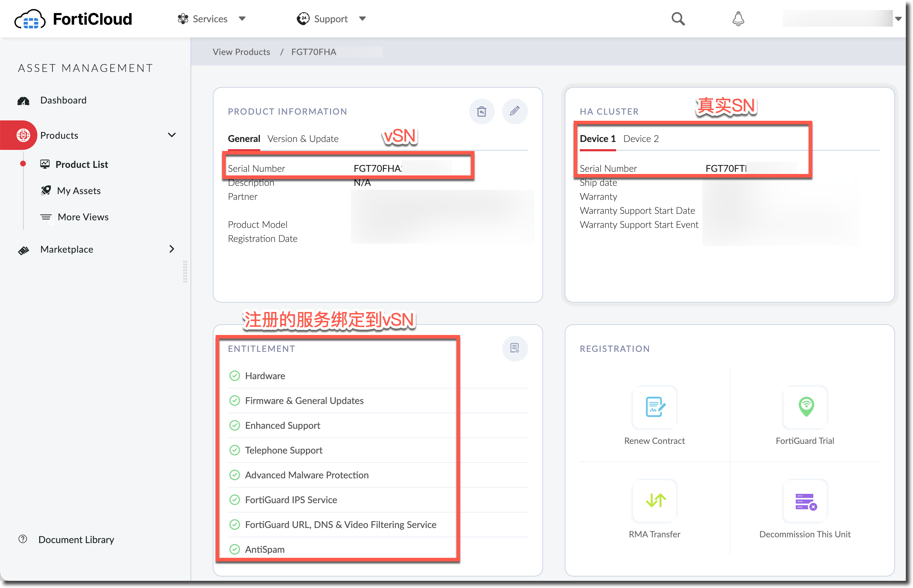Click the edit pencil icon in Product Information

(514, 111)
